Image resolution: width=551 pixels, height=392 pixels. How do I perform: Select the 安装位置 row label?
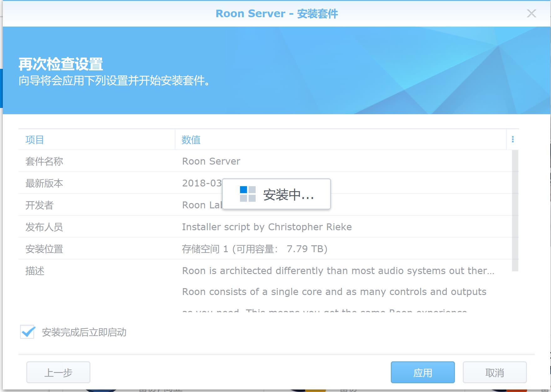[44, 249]
